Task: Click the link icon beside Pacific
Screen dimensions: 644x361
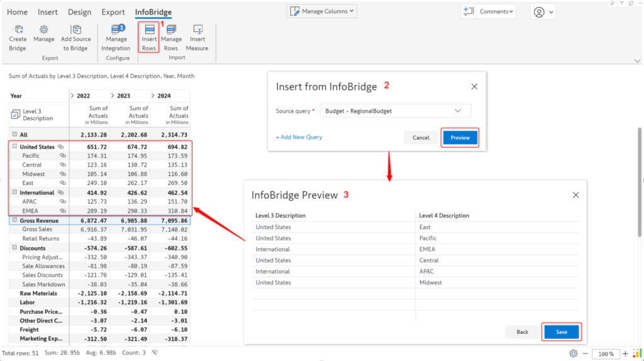Action: [x=63, y=155]
